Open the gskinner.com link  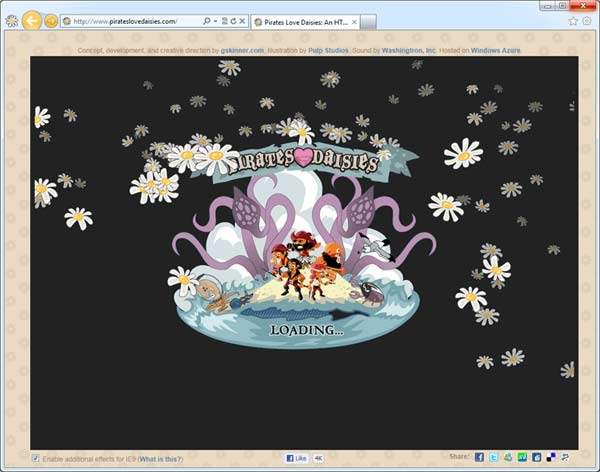tap(242, 51)
